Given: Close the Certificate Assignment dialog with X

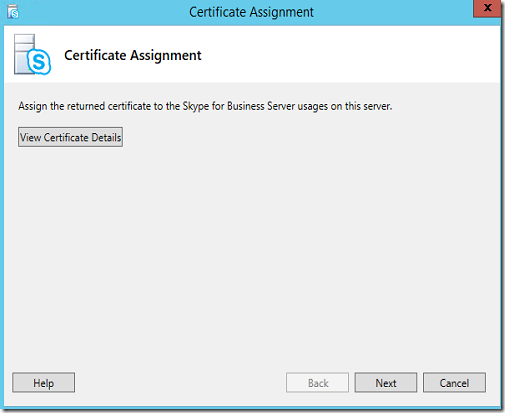Looking at the screenshot, I should click(487, 8).
